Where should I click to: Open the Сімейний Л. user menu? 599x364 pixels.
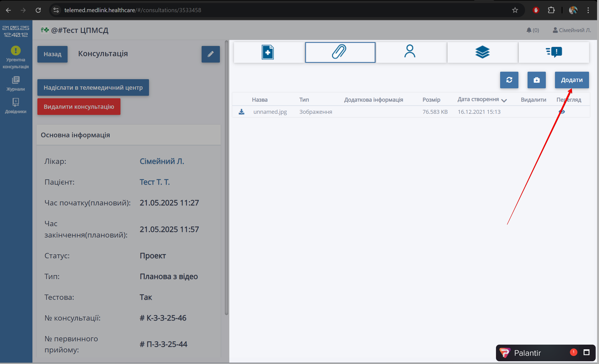572,30
